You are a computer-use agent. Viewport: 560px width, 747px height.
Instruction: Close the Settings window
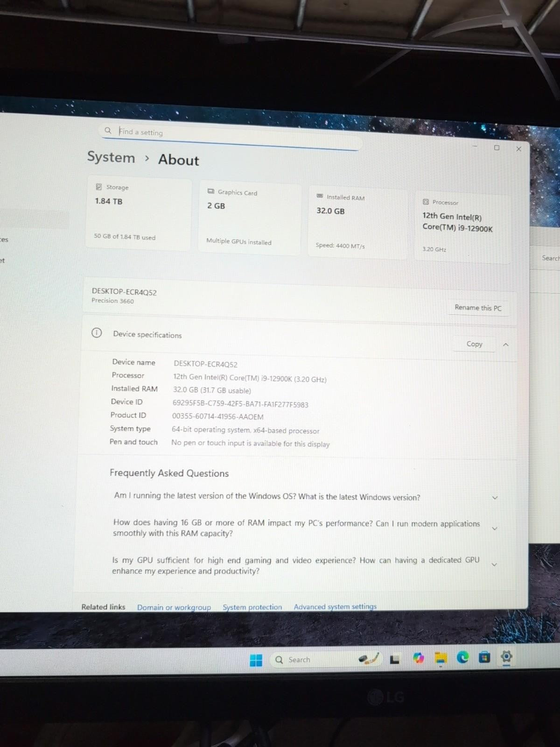pyautogui.click(x=518, y=149)
